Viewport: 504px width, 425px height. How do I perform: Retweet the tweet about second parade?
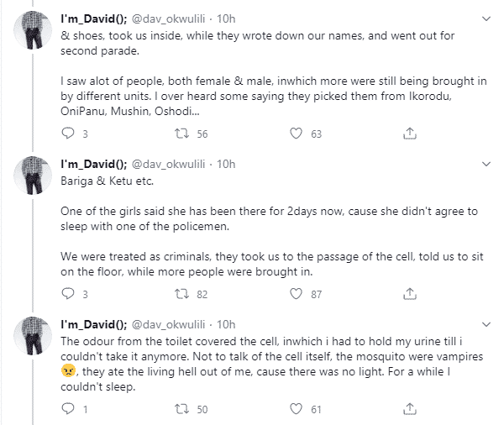pos(180,133)
